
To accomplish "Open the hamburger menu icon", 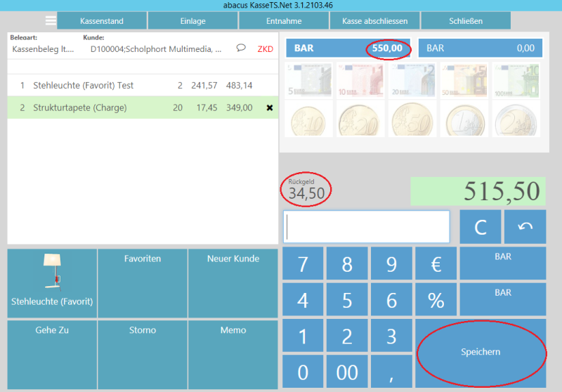I will click(51, 20).
